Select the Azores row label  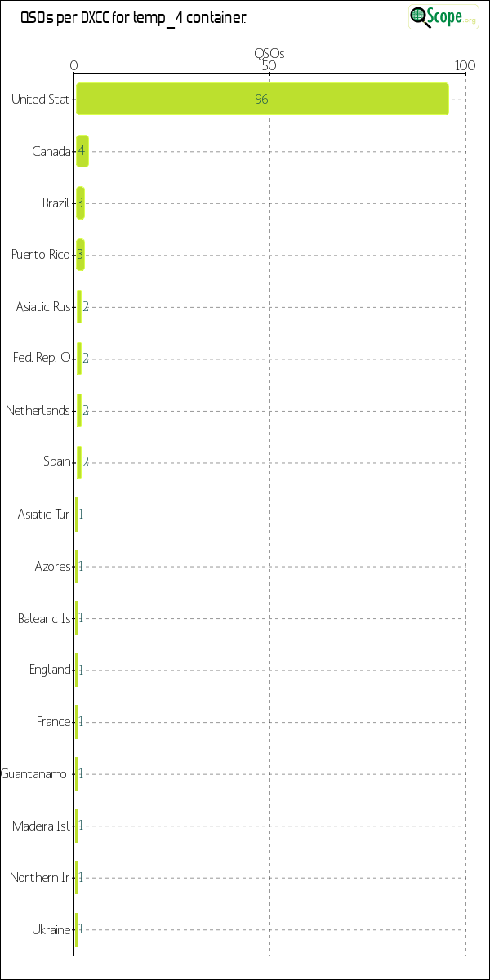coord(52,566)
